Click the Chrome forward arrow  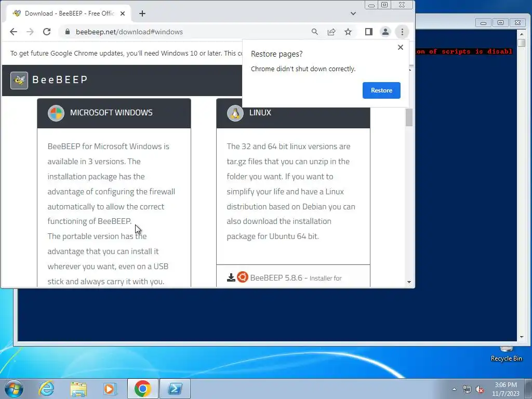[x=30, y=32]
